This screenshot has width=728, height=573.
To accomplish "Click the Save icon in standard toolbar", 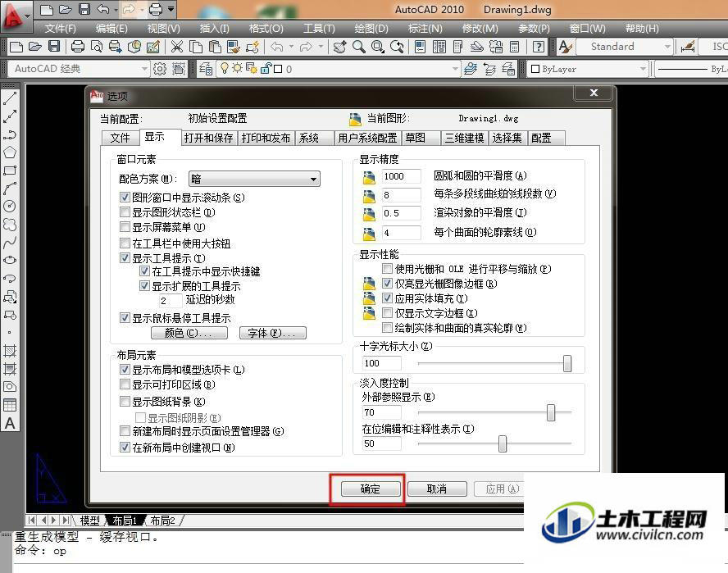I will point(54,47).
